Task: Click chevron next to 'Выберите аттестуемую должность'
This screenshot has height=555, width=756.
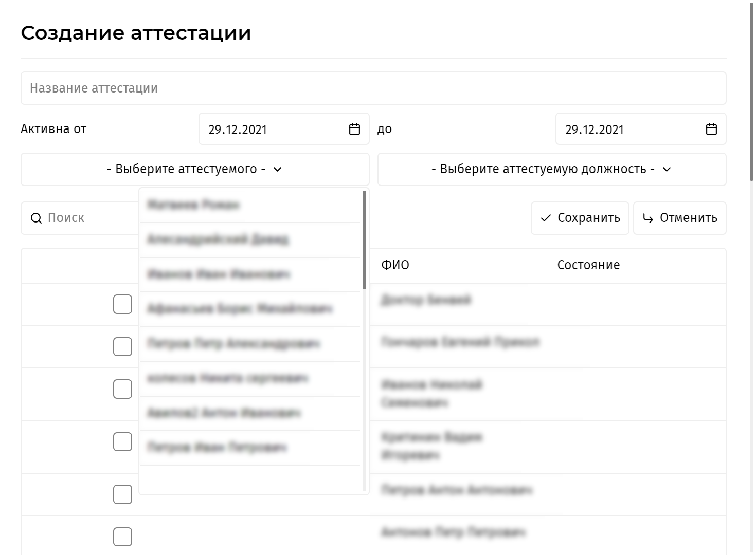Action: 667,170
